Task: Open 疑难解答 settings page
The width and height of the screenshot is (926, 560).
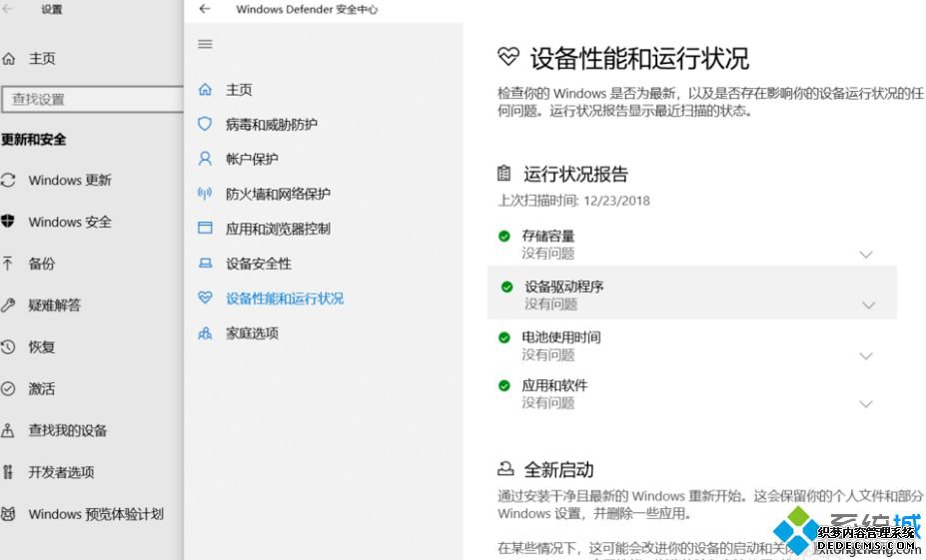Action: tap(54, 305)
